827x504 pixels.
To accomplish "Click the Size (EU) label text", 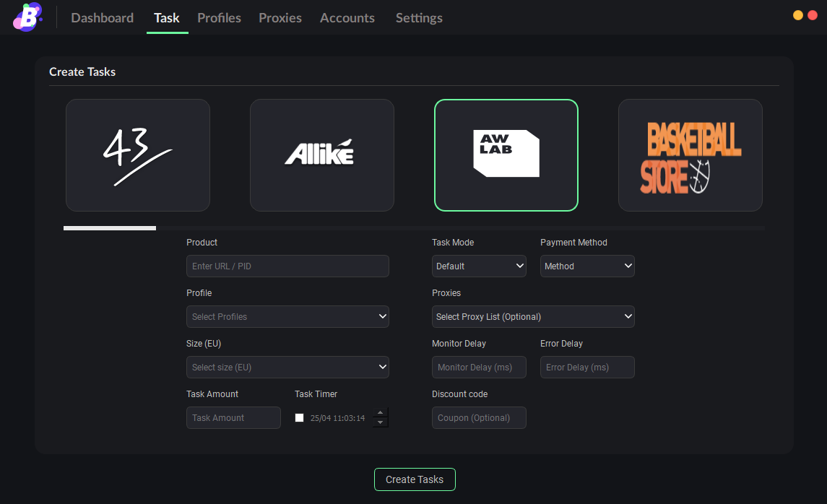I will pyautogui.click(x=204, y=344).
